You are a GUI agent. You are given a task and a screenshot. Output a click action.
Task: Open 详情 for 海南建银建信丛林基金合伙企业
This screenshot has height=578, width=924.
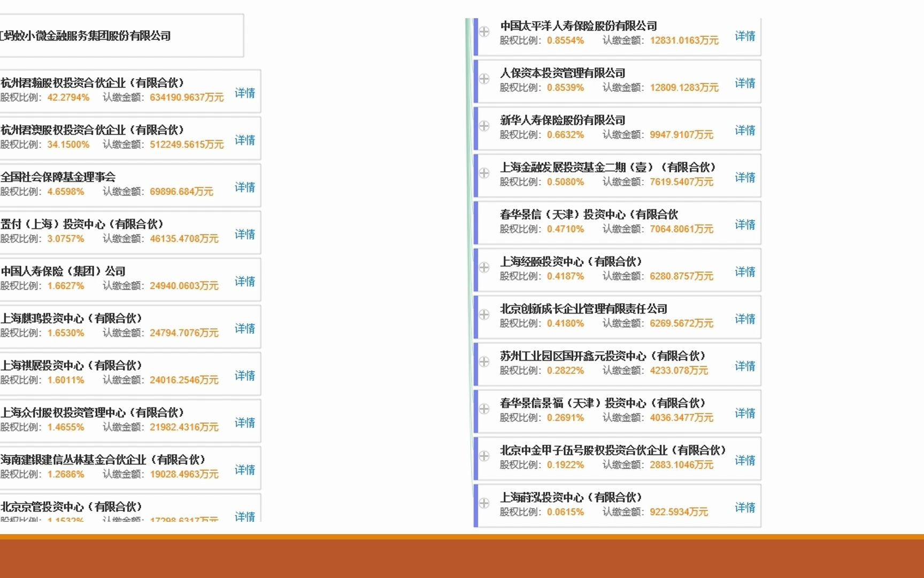click(245, 470)
